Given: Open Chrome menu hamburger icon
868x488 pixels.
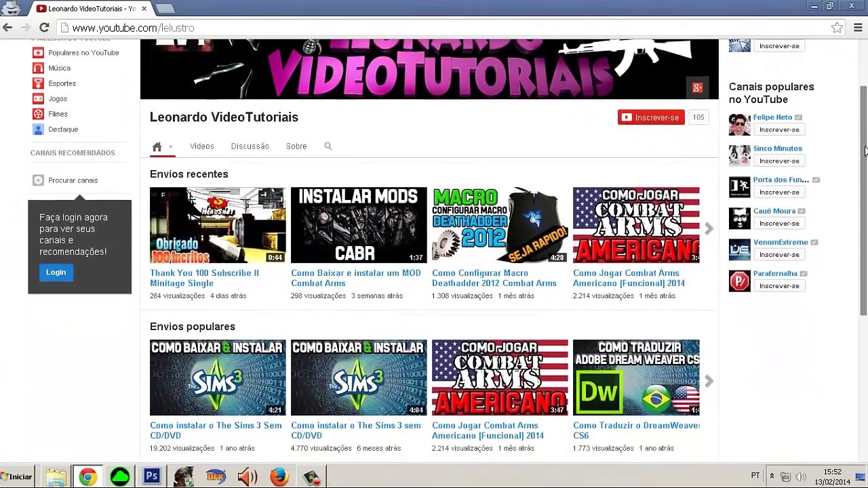Looking at the screenshot, I should (x=858, y=28).
